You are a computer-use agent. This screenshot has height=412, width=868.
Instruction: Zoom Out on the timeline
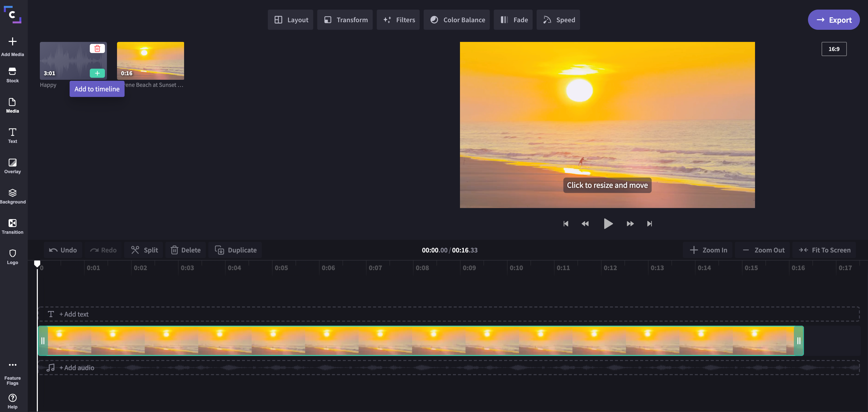[x=763, y=250]
